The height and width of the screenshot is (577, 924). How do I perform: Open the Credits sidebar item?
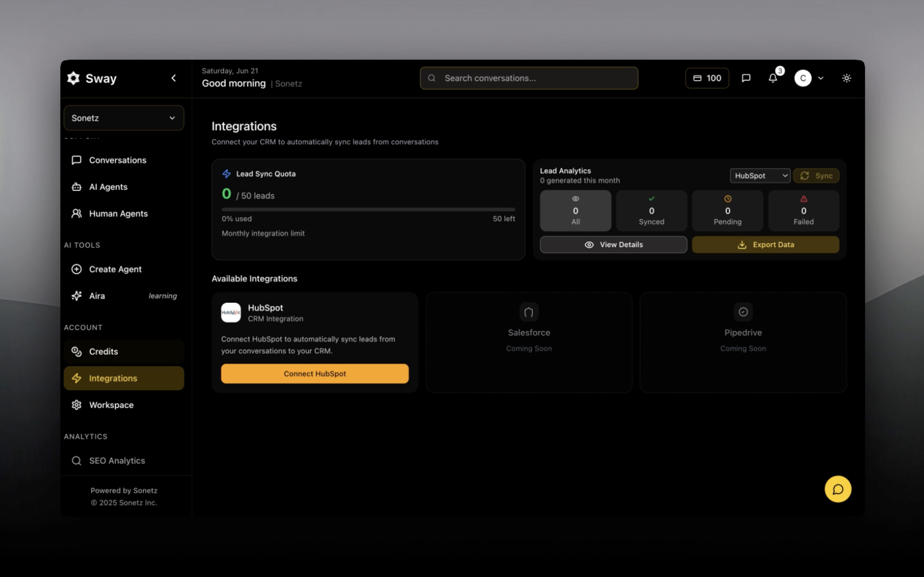[103, 351]
